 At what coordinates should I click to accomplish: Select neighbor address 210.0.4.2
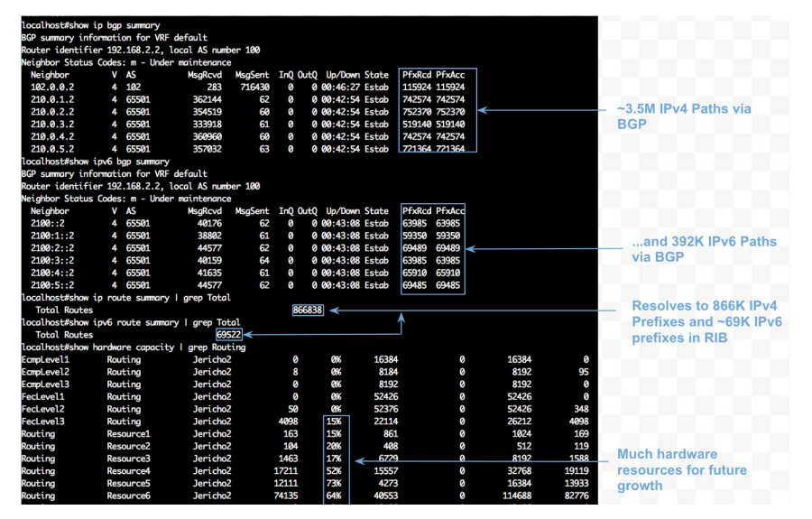tap(52, 136)
